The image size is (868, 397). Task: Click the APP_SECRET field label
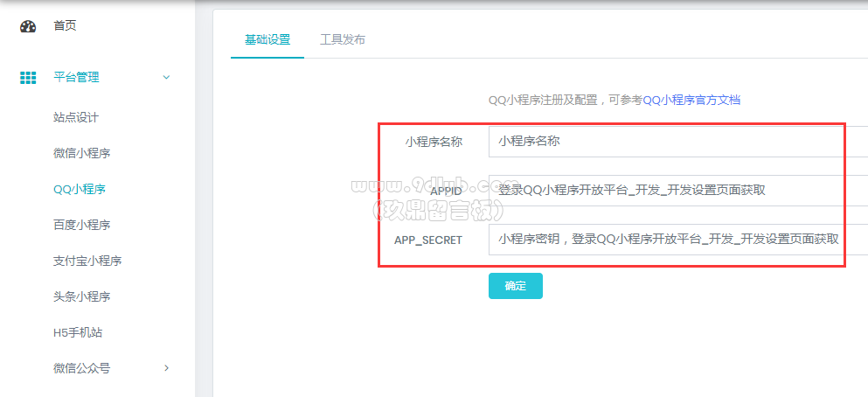pos(428,240)
